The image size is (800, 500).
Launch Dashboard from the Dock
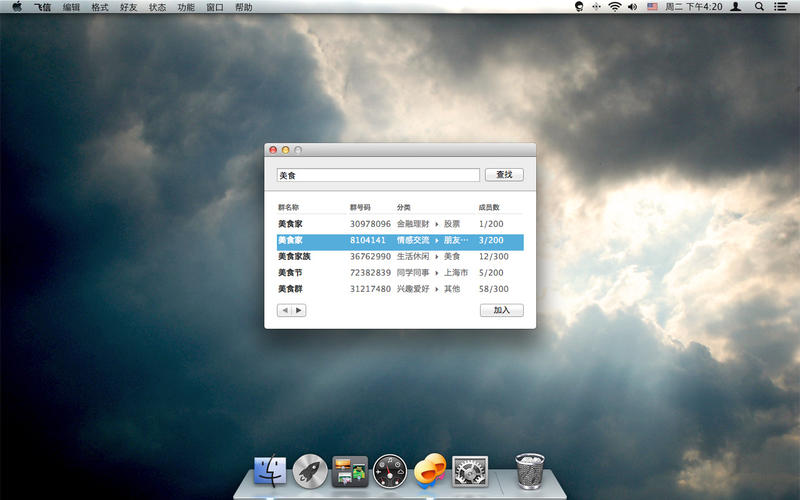coord(390,470)
